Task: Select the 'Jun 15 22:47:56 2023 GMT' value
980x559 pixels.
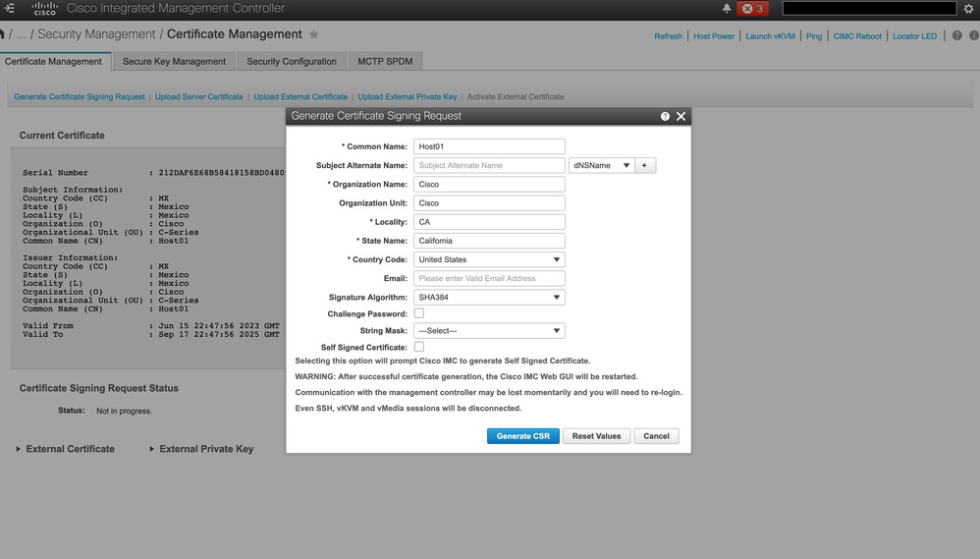Action: [219, 326]
